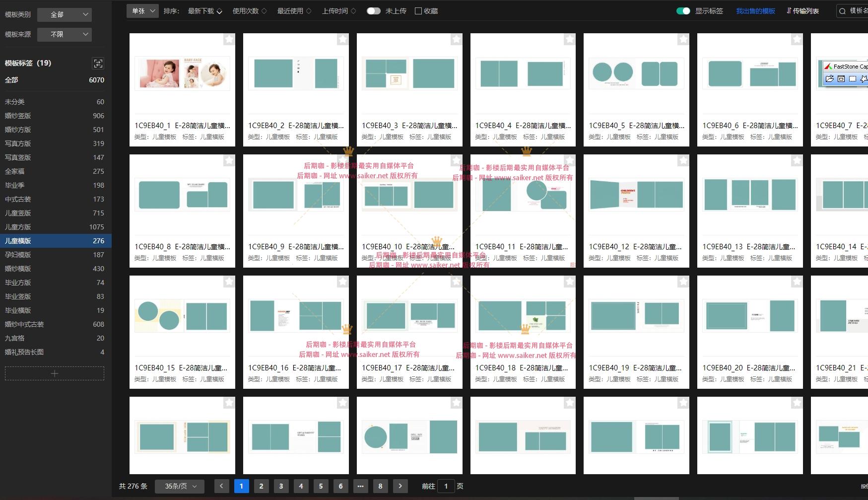Favorite the 1C9EB40_20 template card
This screenshot has height=500, width=868.
[x=797, y=282]
